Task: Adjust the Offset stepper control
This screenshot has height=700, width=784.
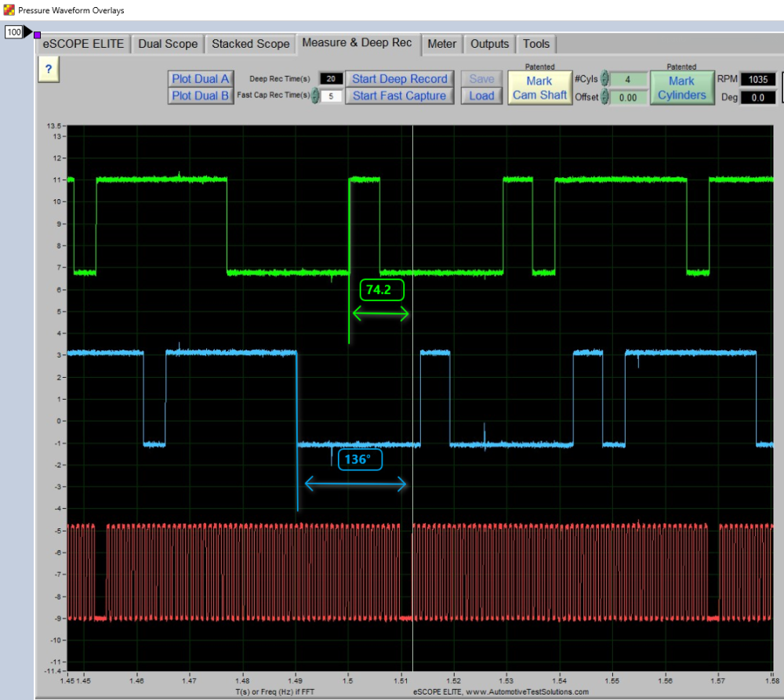Action: click(x=604, y=96)
